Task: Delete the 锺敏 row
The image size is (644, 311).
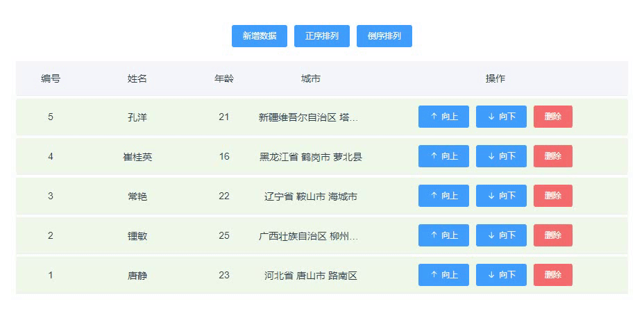Action: (553, 235)
